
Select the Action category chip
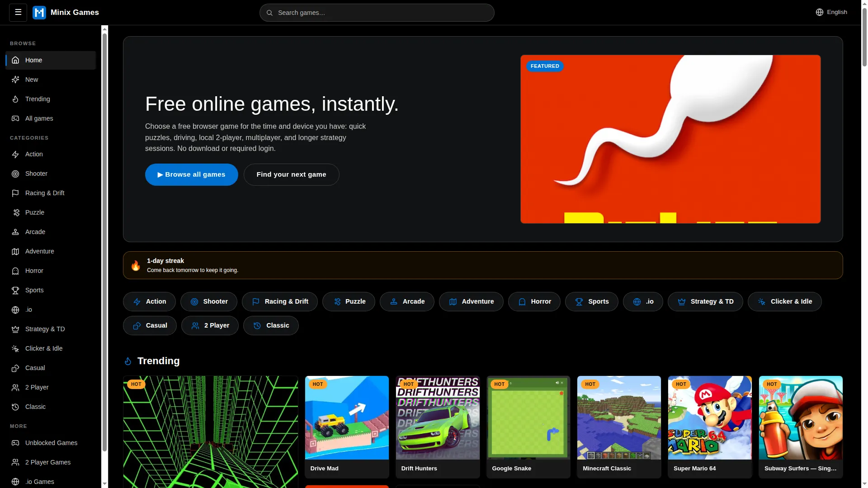149,301
